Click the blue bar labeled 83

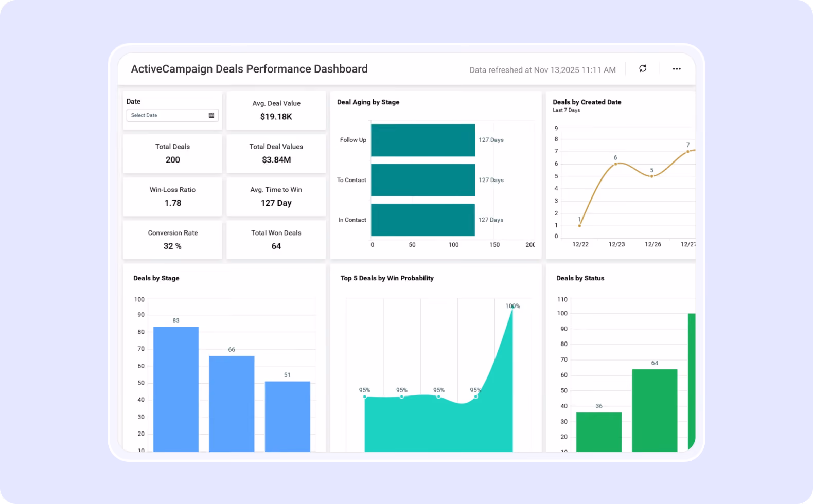[x=176, y=389]
